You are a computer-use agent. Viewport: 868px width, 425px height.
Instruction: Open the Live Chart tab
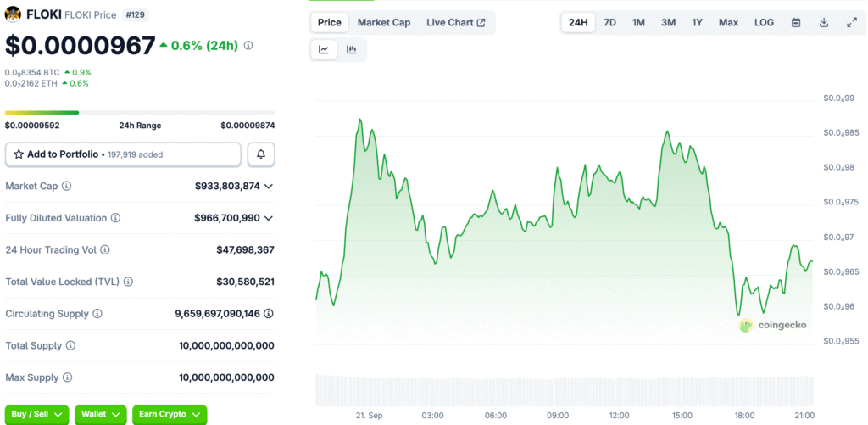pyautogui.click(x=455, y=22)
